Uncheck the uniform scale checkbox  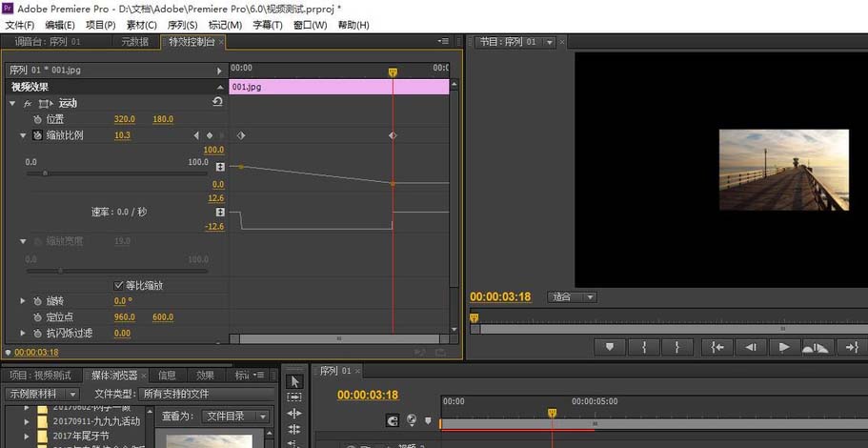pos(119,285)
